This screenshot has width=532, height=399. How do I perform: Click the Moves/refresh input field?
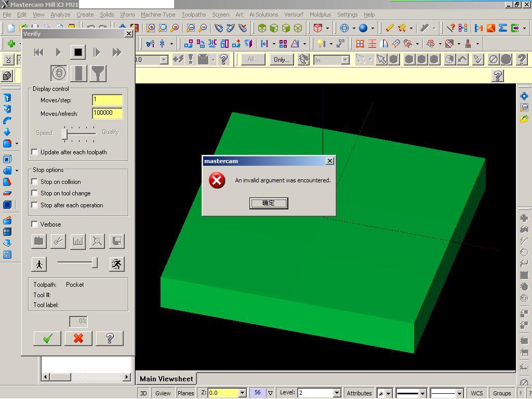(x=107, y=113)
